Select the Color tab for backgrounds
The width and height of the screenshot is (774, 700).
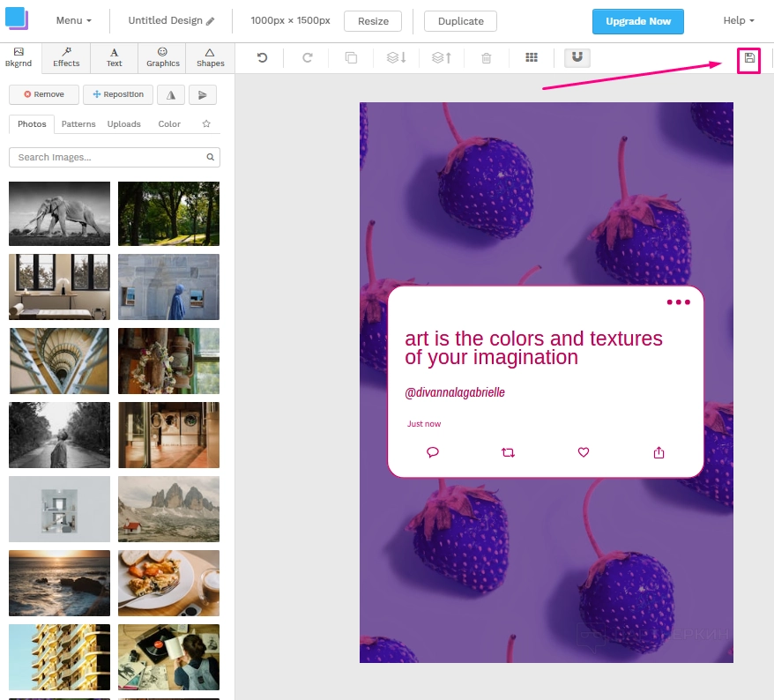point(169,124)
